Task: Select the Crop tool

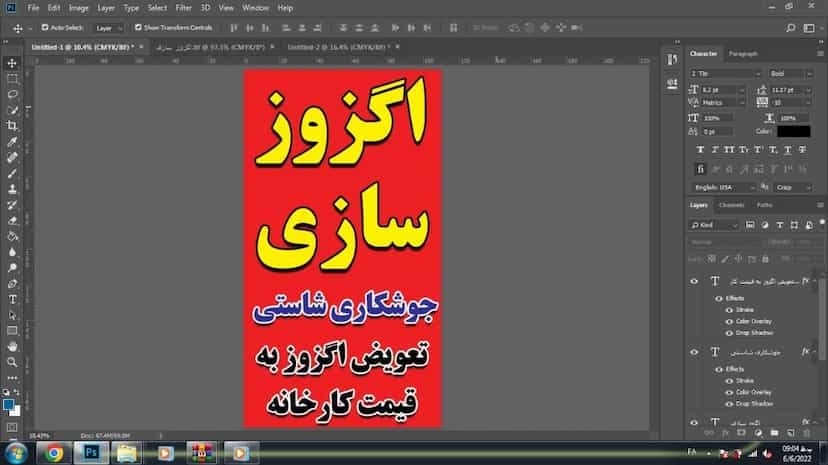Action: click(x=12, y=126)
